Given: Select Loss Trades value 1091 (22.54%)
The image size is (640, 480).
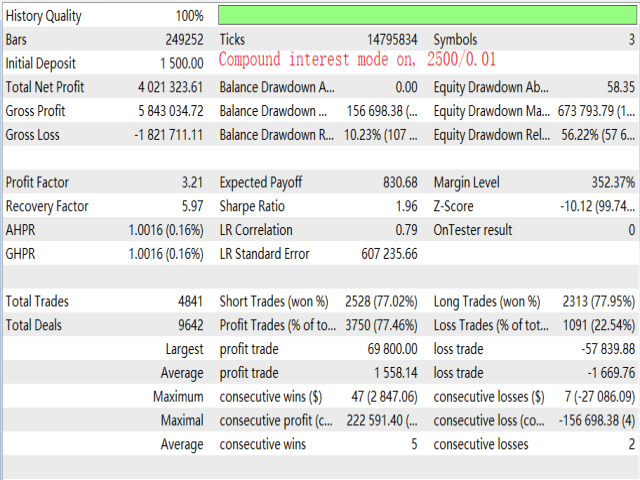Looking at the screenshot, I should [x=599, y=325].
